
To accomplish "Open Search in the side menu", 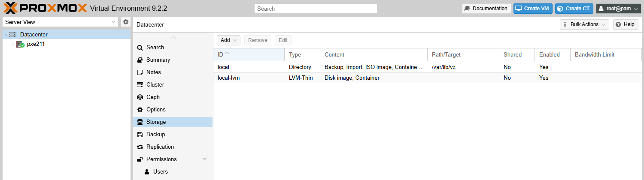I will tap(173, 48).
